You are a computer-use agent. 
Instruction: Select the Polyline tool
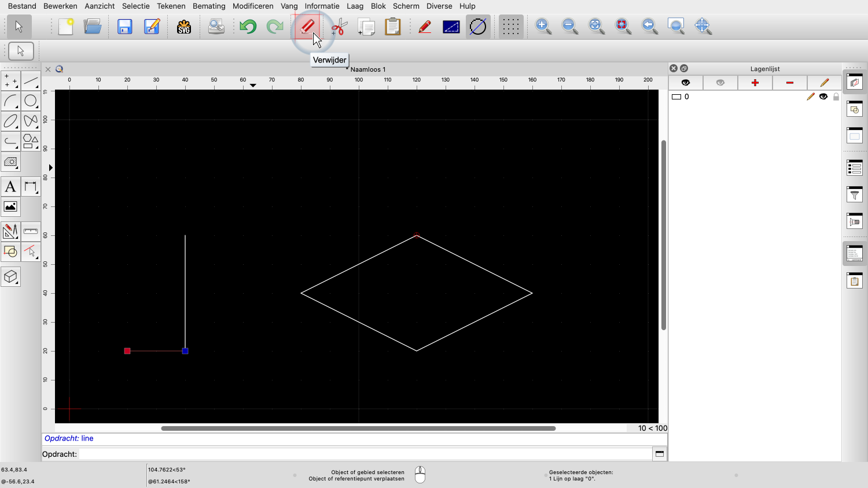click(x=10, y=142)
